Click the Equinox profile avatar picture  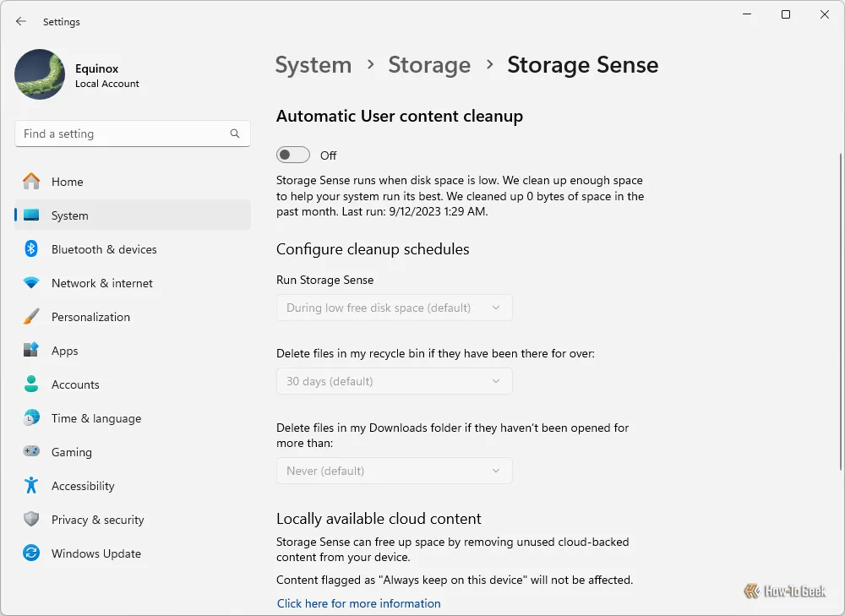coord(40,74)
